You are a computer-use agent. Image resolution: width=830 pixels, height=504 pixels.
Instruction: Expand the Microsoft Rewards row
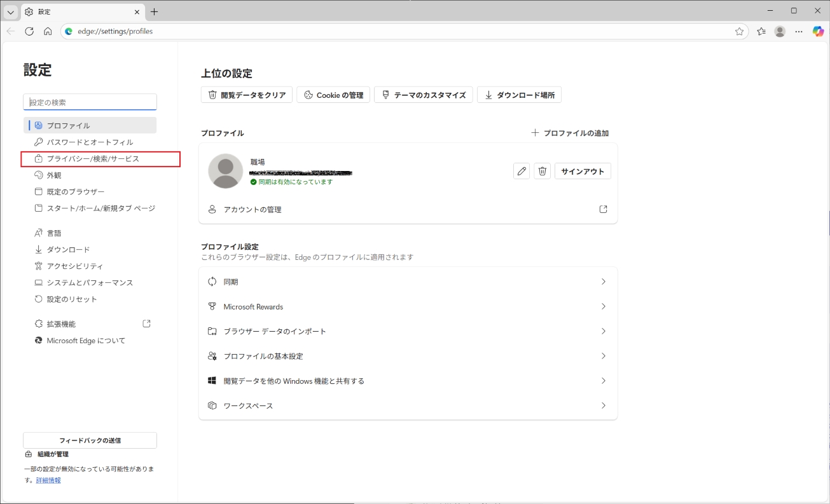point(408,306)
